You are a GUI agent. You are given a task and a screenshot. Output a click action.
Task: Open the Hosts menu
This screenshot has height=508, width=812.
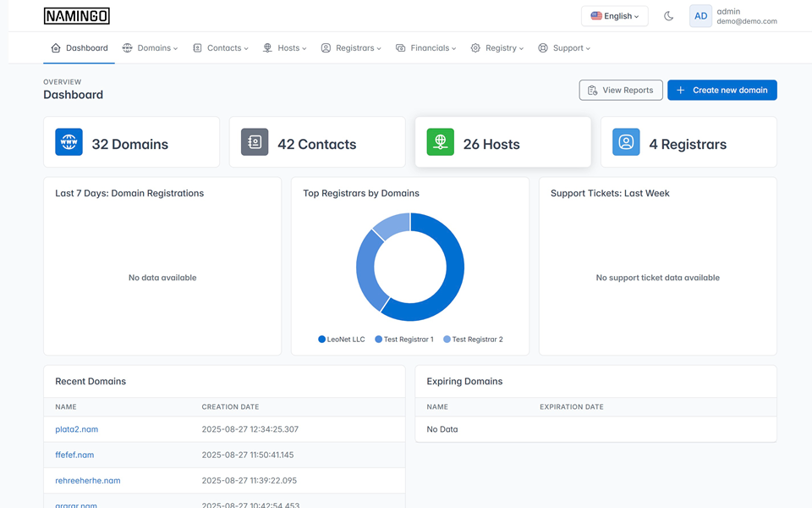coord(285,47)
